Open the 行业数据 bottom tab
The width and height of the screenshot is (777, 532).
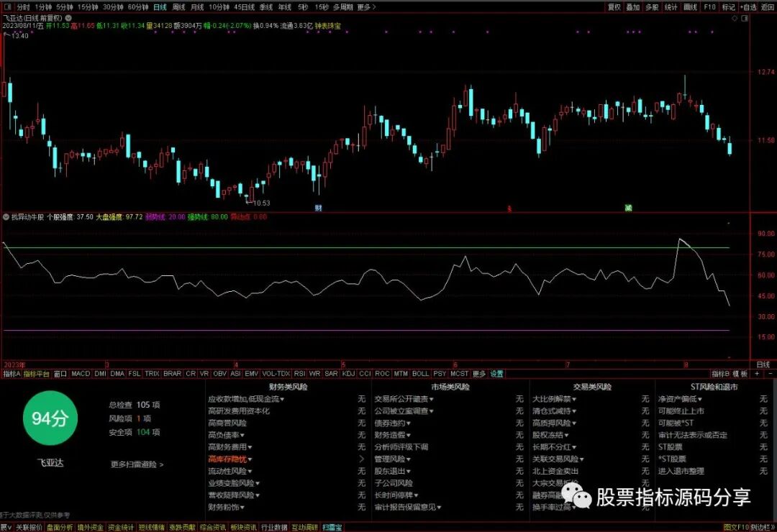click(274, 528)
